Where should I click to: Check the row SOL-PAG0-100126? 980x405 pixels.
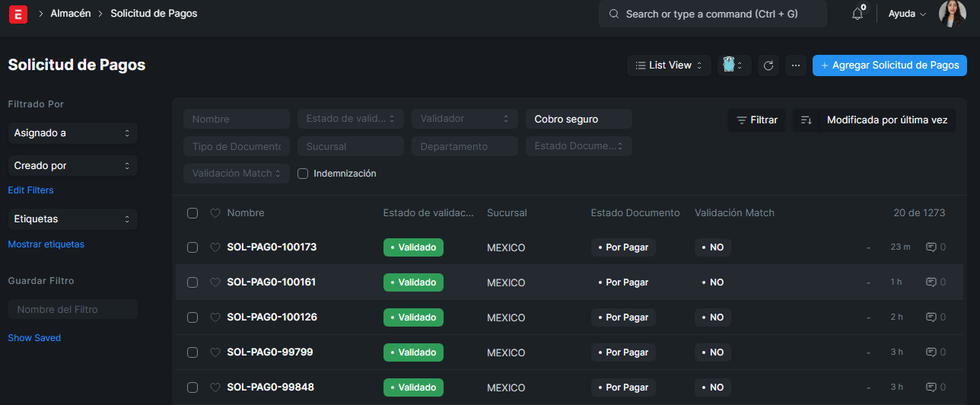click(192, 317)
